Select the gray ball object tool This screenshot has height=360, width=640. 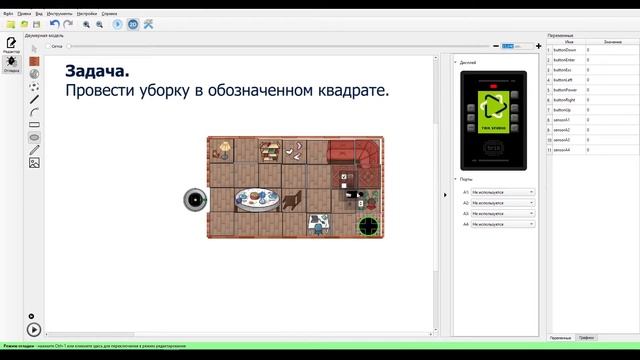(x=34, y=74)
